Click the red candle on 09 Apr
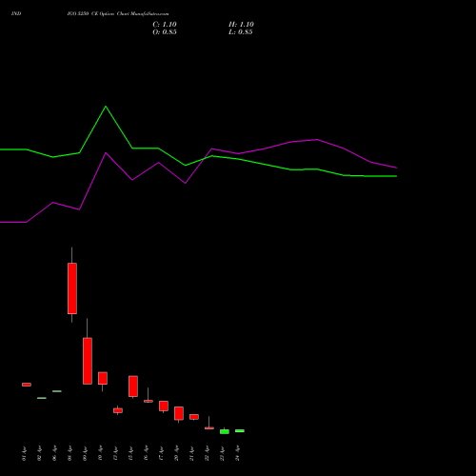The width and height of the screenshot is (476, 476). (88, 361)
